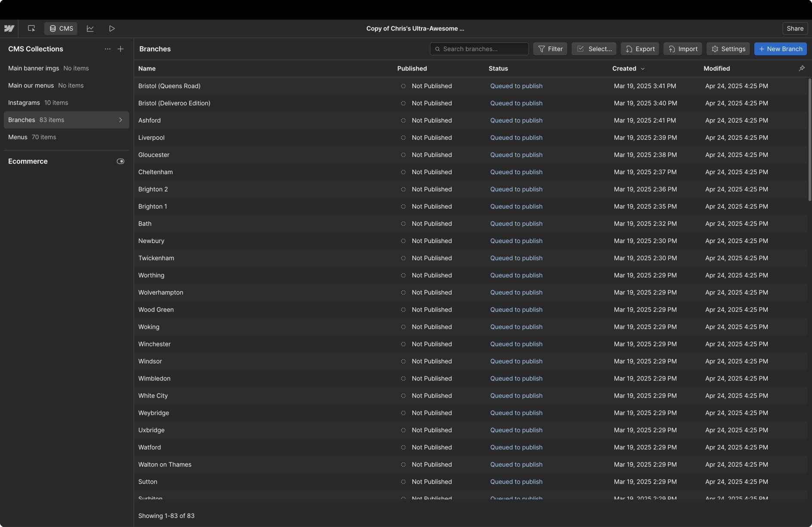Open the Select... items menu
The image size is (812, 527).
click(594, 49)
